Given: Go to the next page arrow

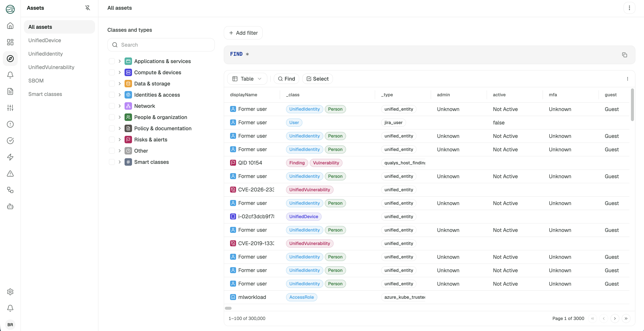Looking at the screenshot, I should [x=615, y=318].
